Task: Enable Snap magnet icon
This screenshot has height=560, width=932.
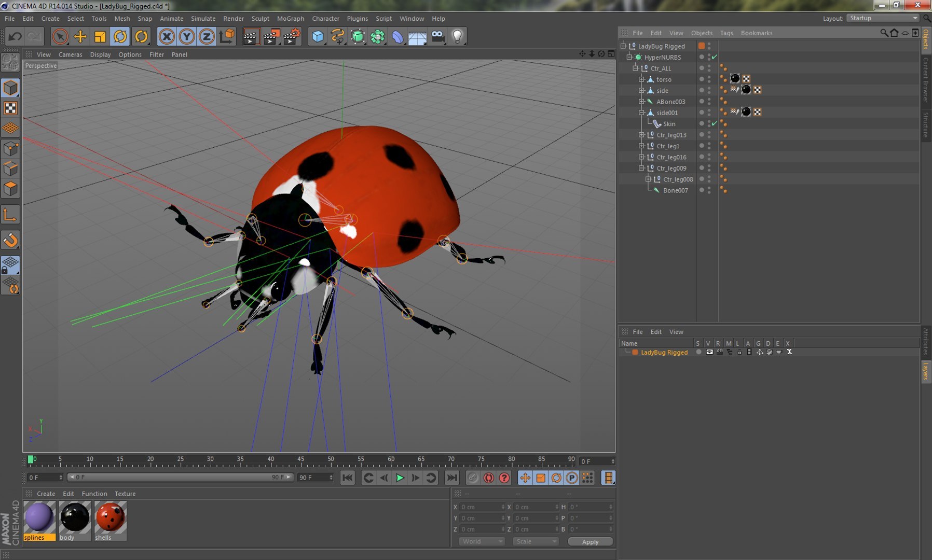Action: click(10, 240)
